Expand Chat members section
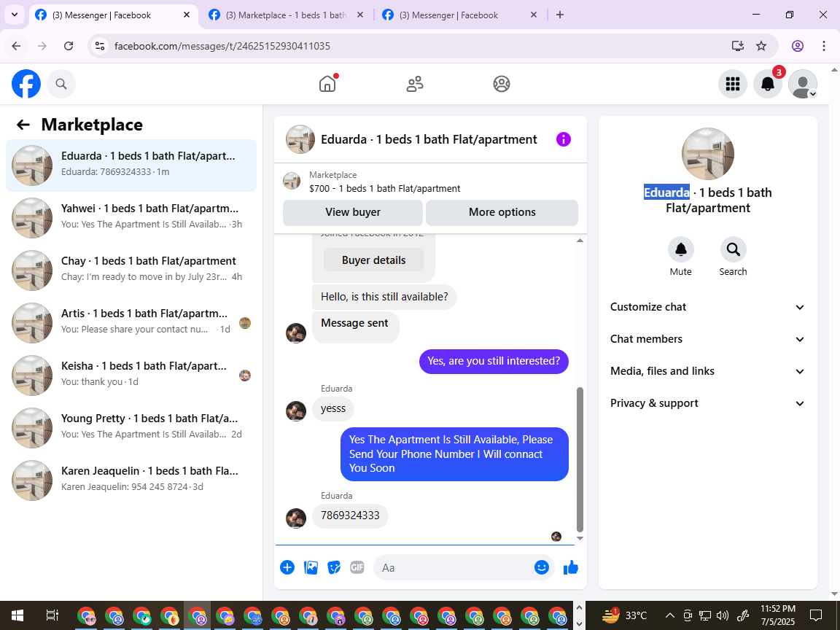Image resolution: width=840 pixels, height=630 pixels. [708, 339]
